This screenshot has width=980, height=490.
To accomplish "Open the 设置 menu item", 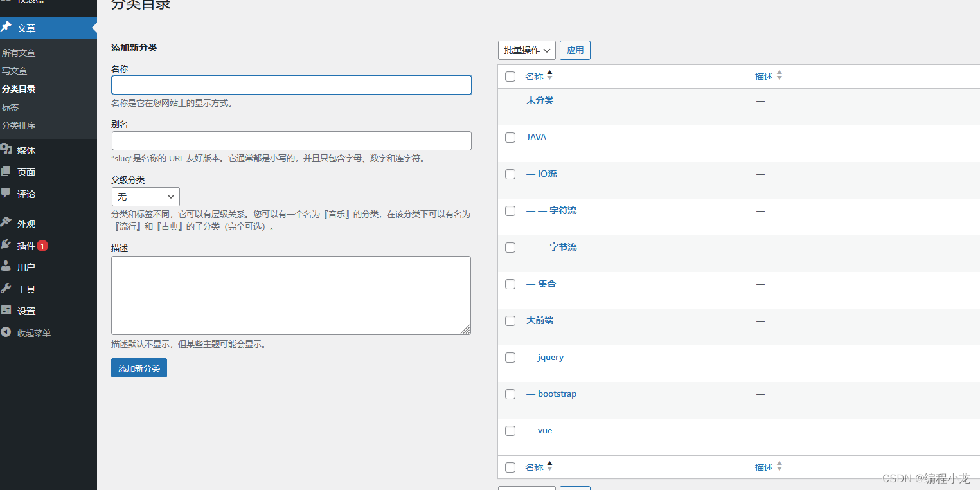I will coord(48,311).
